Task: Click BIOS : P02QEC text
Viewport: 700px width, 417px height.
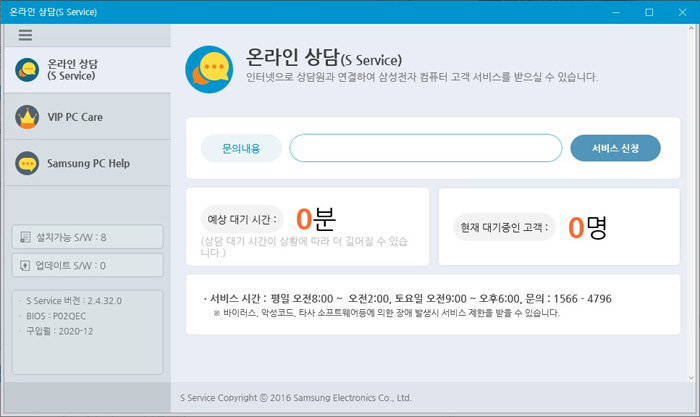Action: click(56, 316)
